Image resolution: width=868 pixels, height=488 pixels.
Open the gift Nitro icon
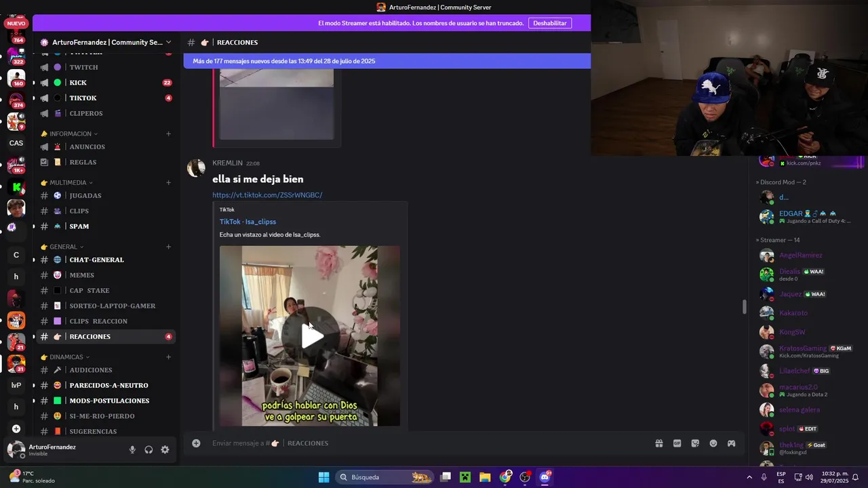click(x=658, y=443)
